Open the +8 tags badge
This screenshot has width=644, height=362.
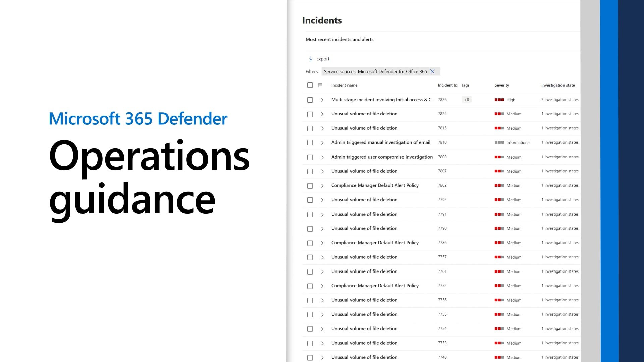click(x=466, y=100)
